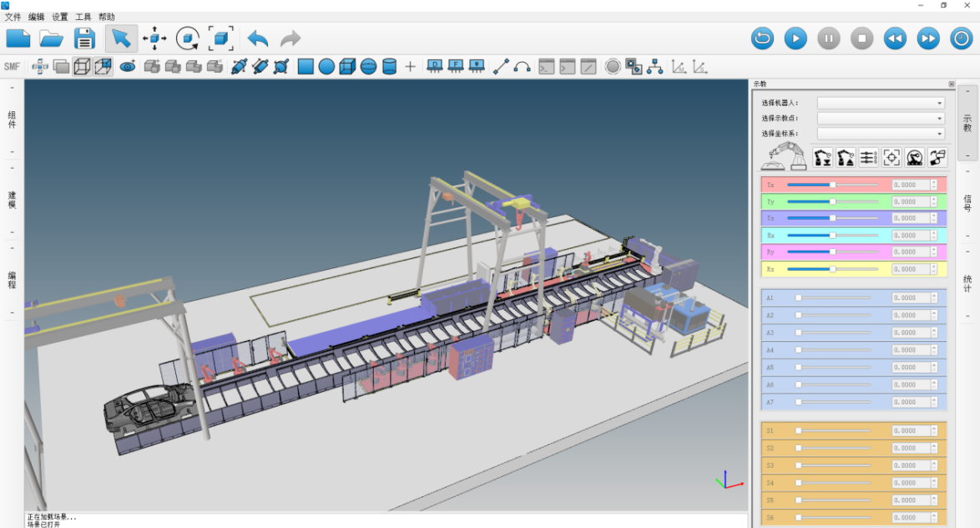Expand the 选择示教点 dropdown
The image size is (980, 528).
click(881, 119)
